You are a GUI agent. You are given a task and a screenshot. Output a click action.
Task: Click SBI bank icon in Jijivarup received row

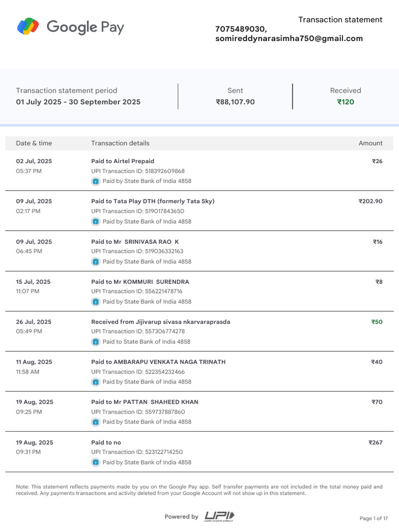tap(96, 342)
